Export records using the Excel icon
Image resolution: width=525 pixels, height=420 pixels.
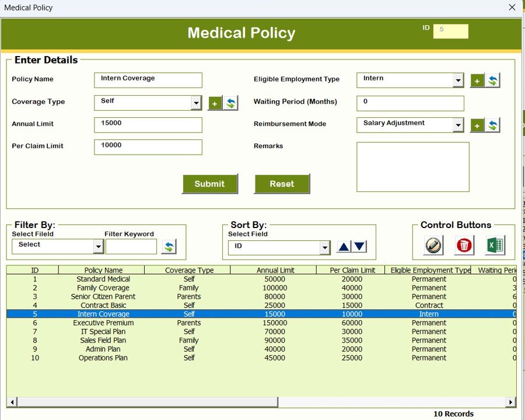click(x=495, y=246)
